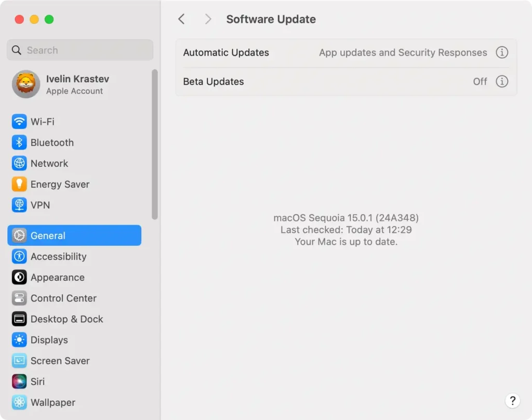Open info for Automatic Updates
This screenshot has height=420, width=532.
click(x=502, y=52)
